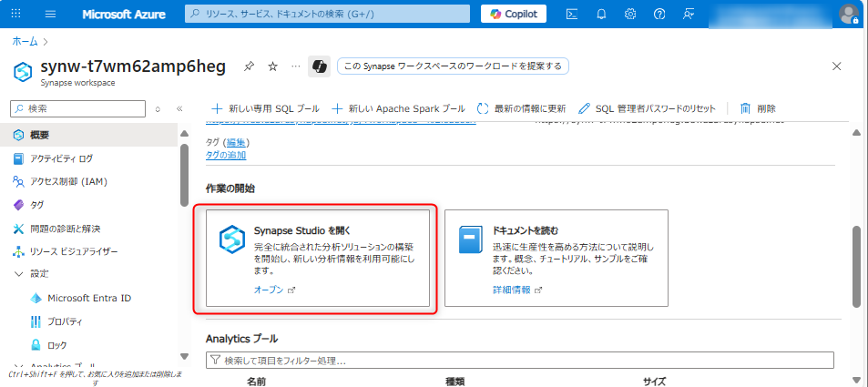The height and width of the screenshot is (387, 868).
Task: Go to ホーム breadcrumb
Action: 25,42
